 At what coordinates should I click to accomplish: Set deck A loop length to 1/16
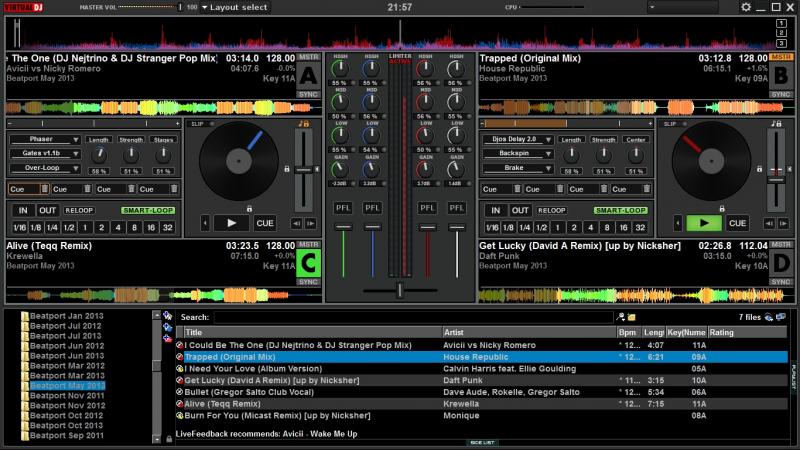[x=19, y=228]
